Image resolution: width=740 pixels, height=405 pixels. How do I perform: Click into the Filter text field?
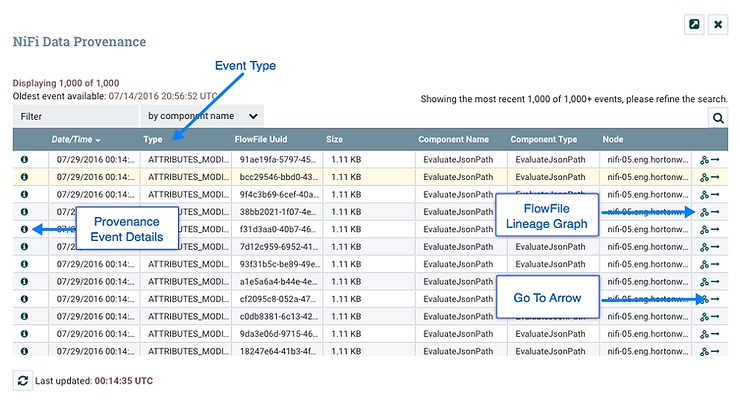coord(76,116)
